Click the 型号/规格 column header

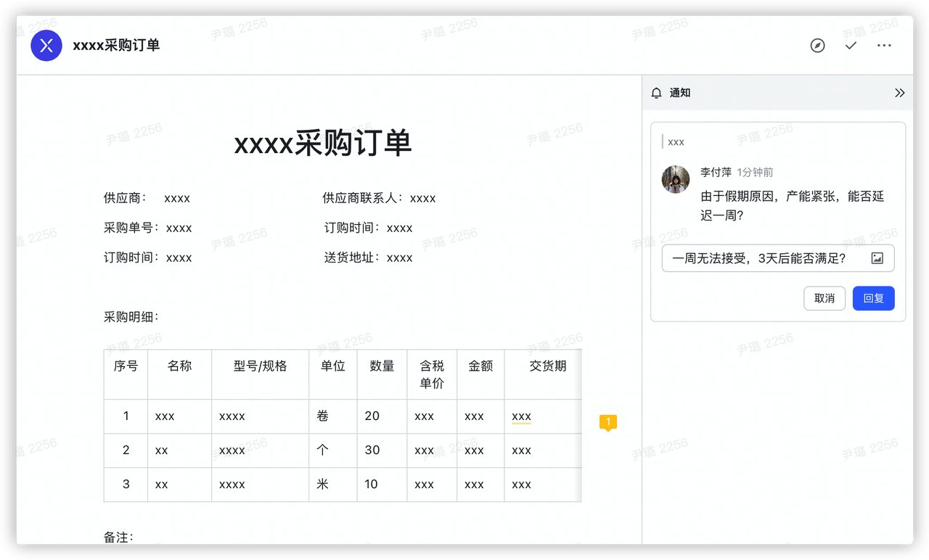pos(260,366)
